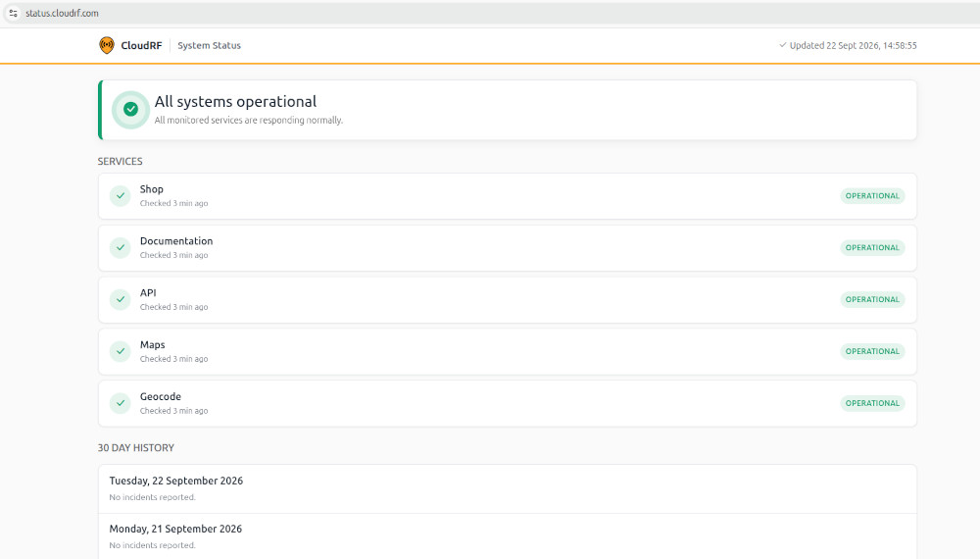
Task: Click 'Checked 3 min ago' under Shop
Action: (x=173, y=203)
